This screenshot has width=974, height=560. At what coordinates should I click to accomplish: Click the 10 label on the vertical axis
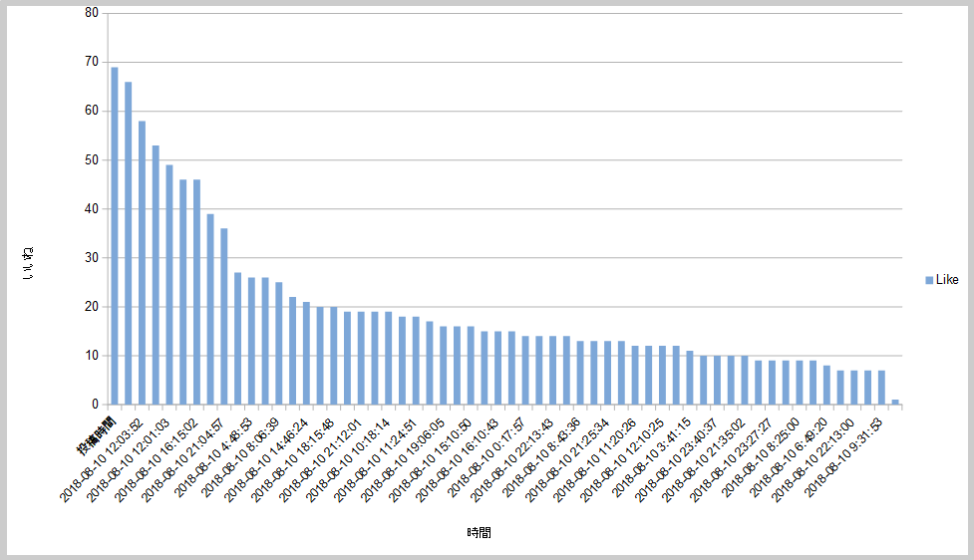(92, 356)
